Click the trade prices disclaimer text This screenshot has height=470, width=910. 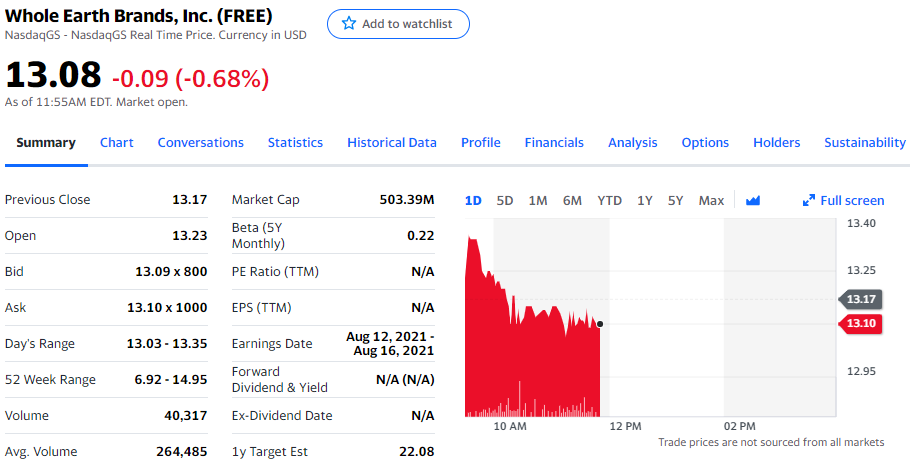pos(771,442)
